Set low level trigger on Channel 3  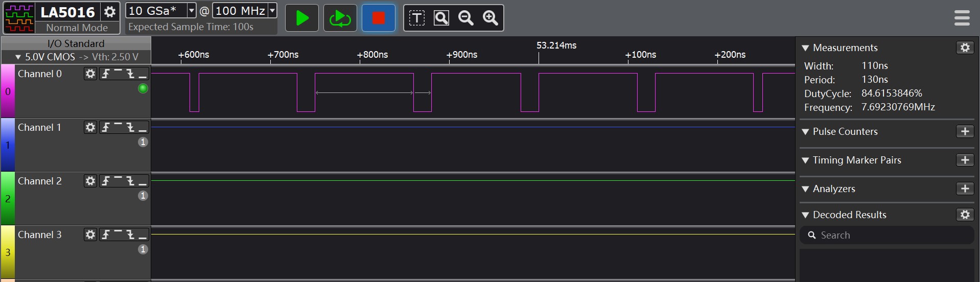tap(143, 234)
